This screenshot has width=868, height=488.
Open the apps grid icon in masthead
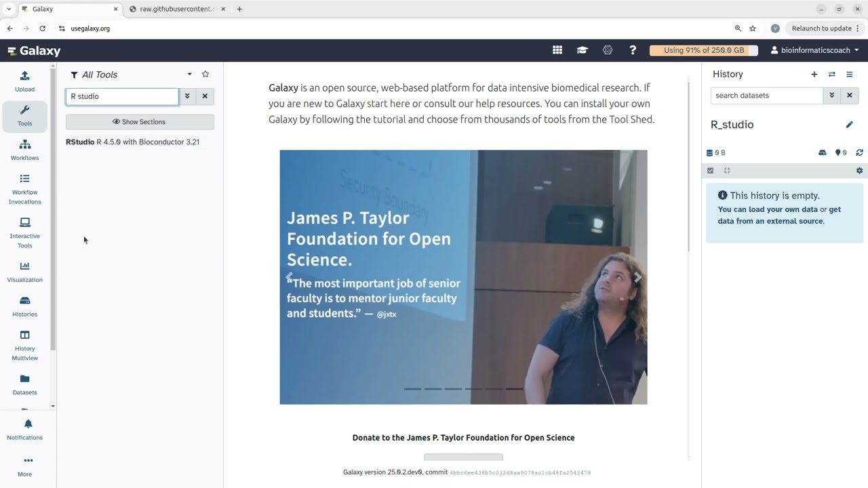point(557,50)
